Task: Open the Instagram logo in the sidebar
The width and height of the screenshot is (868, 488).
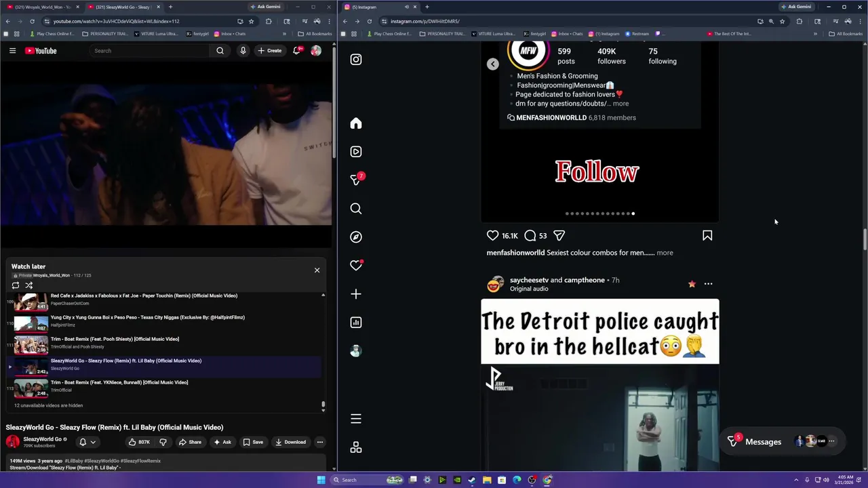Action: 356,60
